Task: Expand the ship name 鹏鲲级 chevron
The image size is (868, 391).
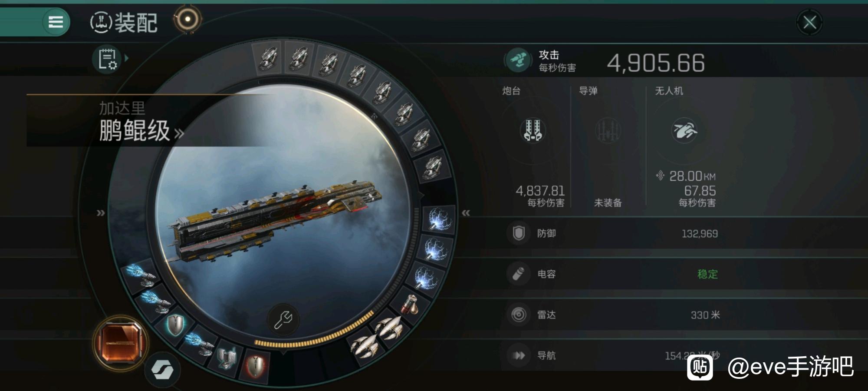Action: click(x=179, y=133)
